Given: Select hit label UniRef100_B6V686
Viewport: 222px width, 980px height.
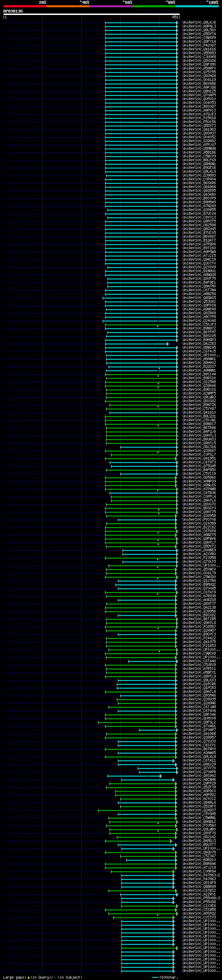Looking at the screenshot, I should pos(199,84).
